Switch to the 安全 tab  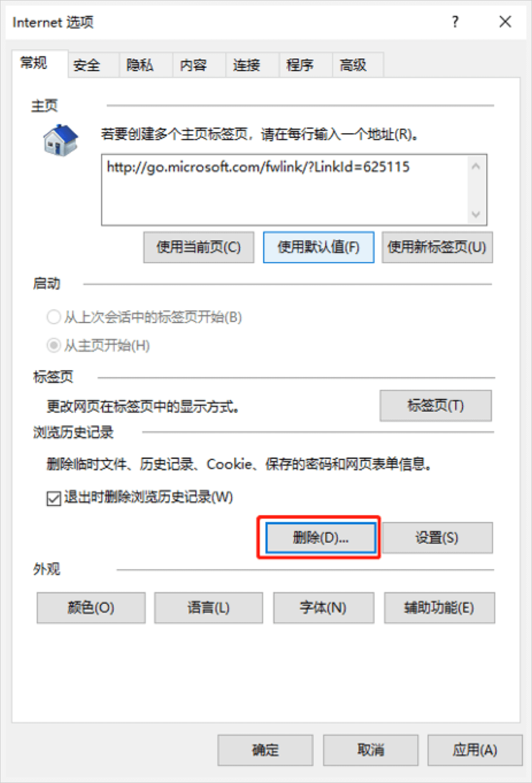pyautogui.click(x=87, y=65)
